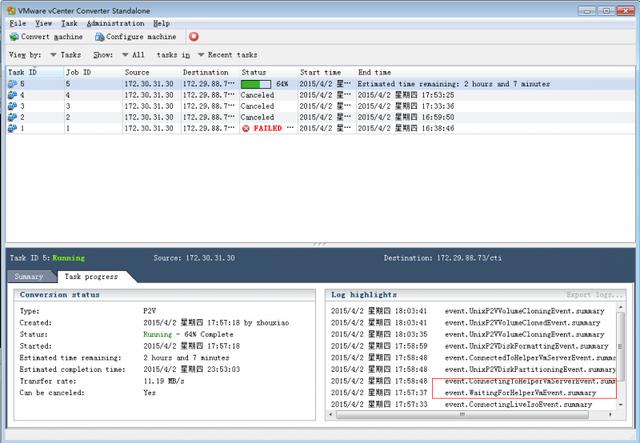Click Estimated completion time 23:53:03 value

[191, 370]
